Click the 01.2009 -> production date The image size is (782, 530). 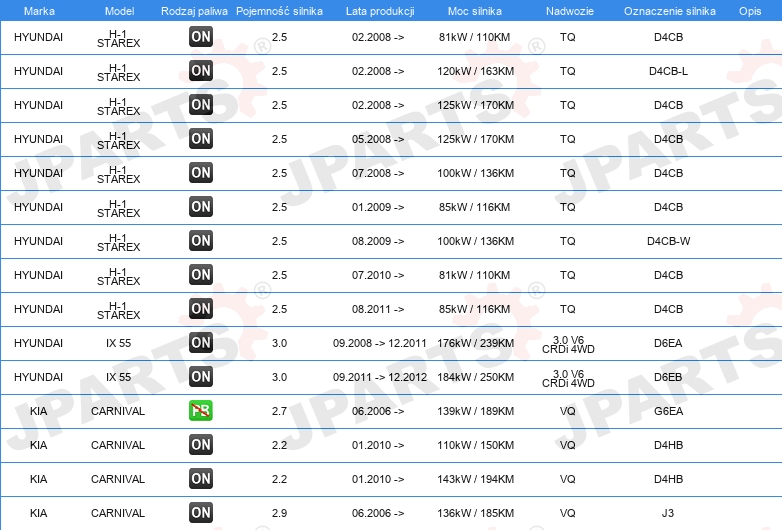click(378, 207)
